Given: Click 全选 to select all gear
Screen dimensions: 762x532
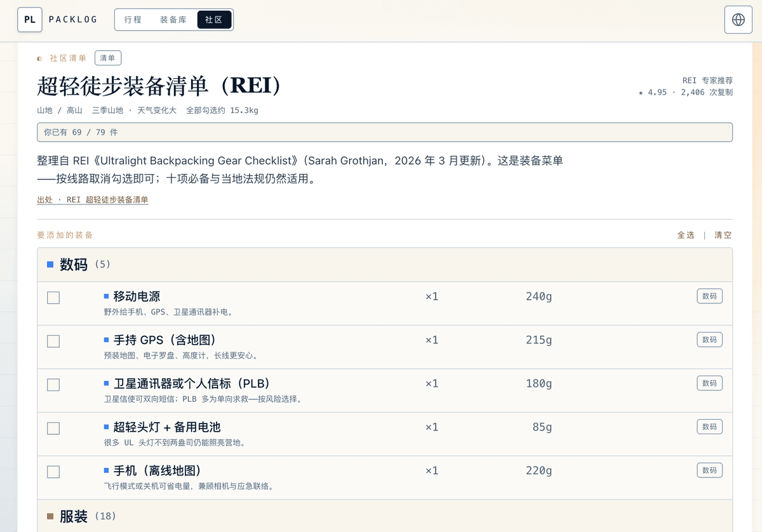Looking at the screenshot, I should point(686,235).
